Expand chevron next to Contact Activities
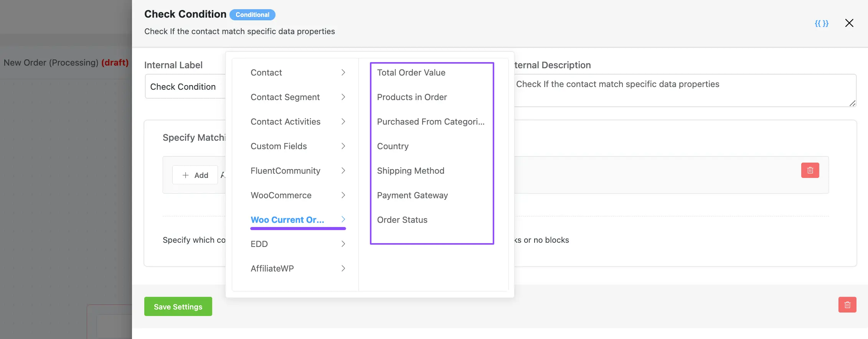This screenshot has height=339, width=868. coord(343,122)
